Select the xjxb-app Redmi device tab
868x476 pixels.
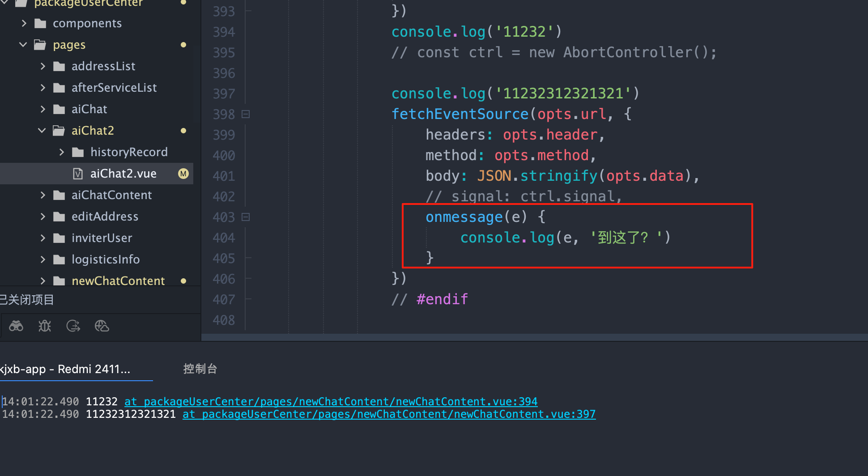[65, 369]
